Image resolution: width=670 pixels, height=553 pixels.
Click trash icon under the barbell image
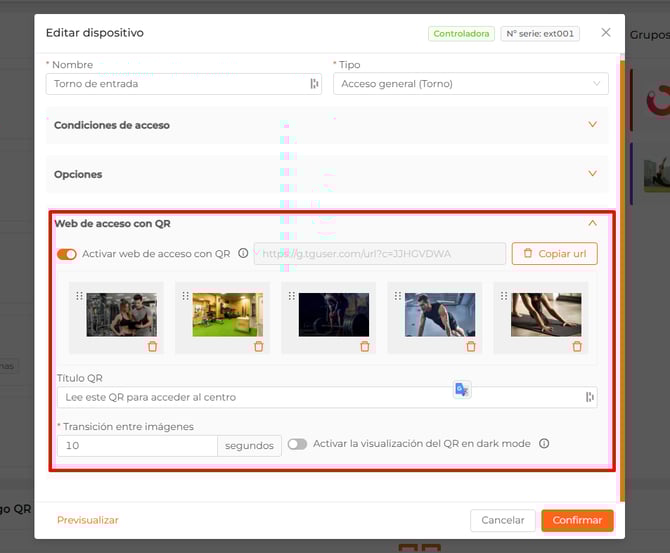pos(365,346)
